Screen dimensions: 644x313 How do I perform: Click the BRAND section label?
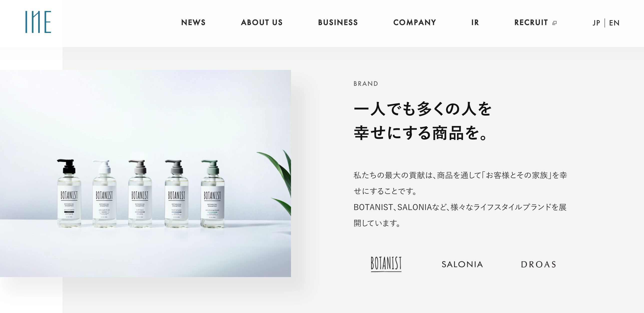[x=366, y=84]
